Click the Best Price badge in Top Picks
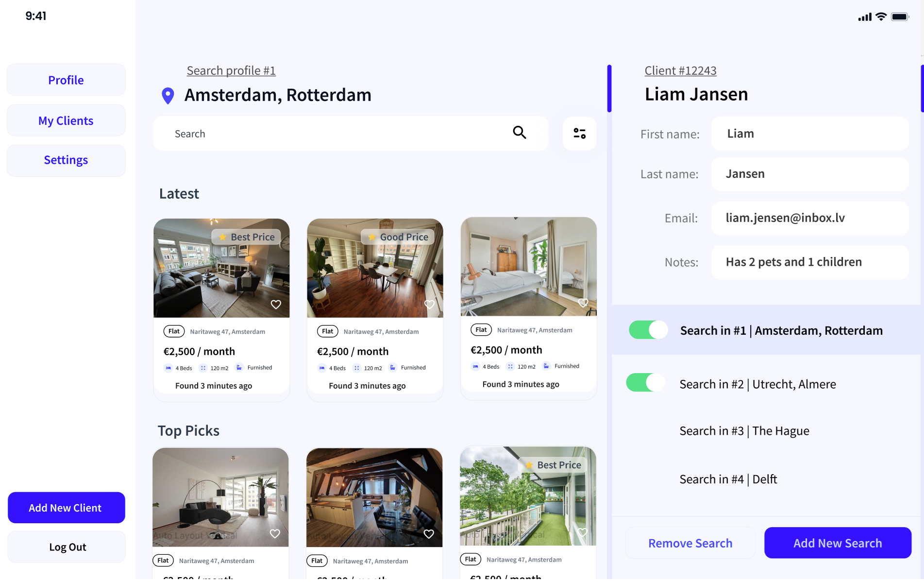The width and height of the screenshot is (924, 582). click(x=553, y=465)
